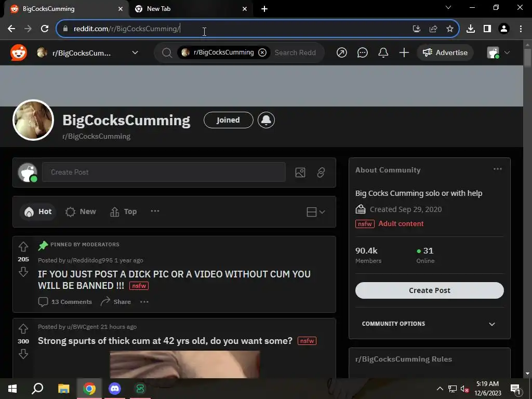The width and height of the screenshot is (532, 399).
Task: Click the tab search chevron in title bar
Action: click(448, 7)
